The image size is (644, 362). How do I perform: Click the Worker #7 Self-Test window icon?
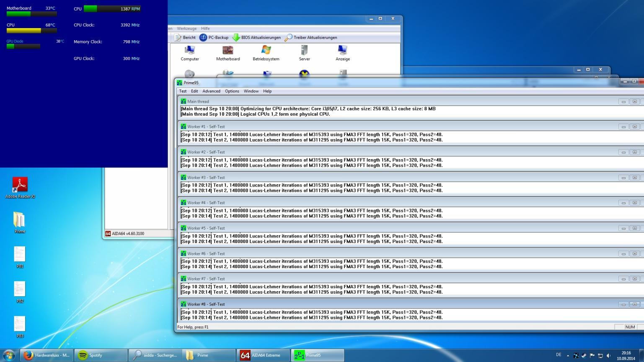click(x=183, y=279)
